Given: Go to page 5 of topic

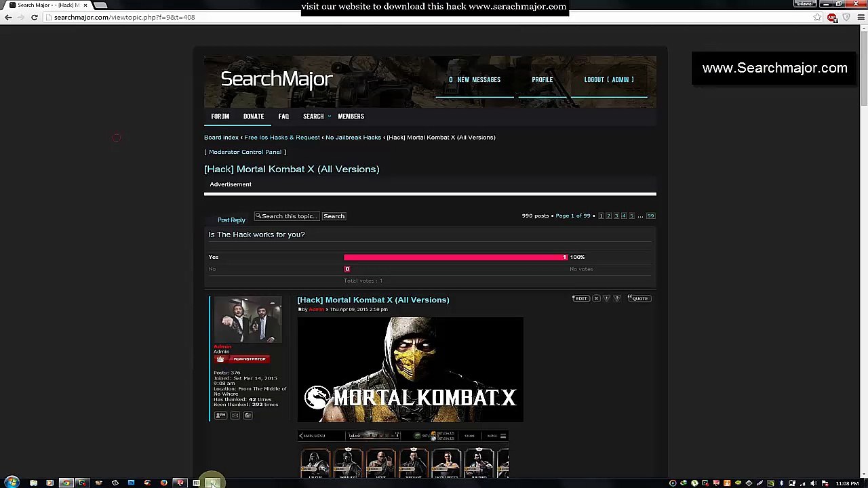Looking at the screenshot, I should 631,216.
